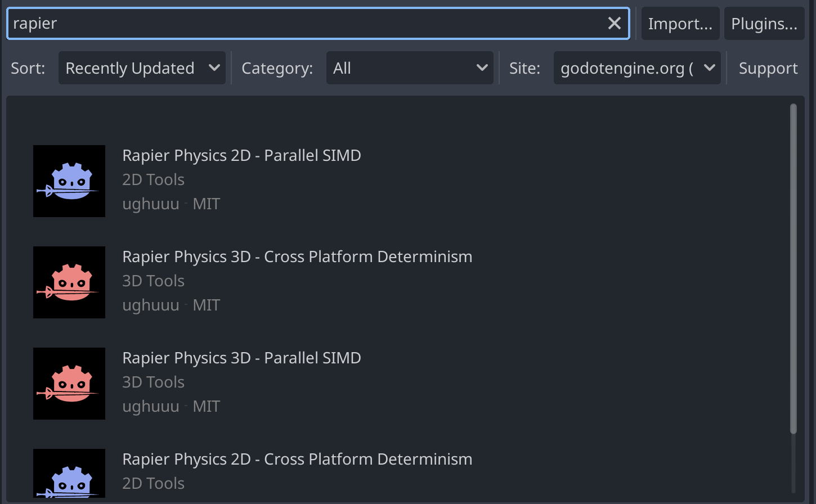Click Rapier Physics 3D - Parallel SIMD icon

pos(69,384)
